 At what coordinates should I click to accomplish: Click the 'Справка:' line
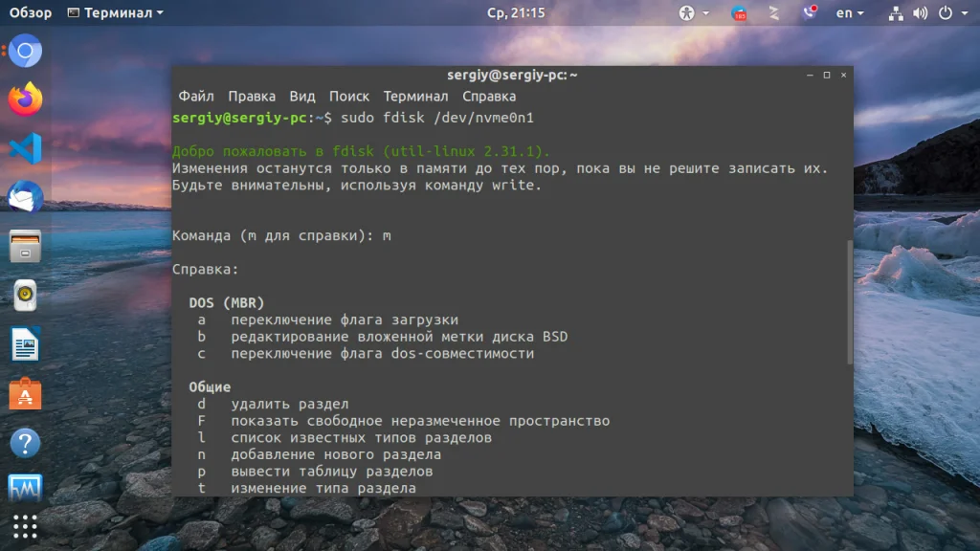click(206, 269)
